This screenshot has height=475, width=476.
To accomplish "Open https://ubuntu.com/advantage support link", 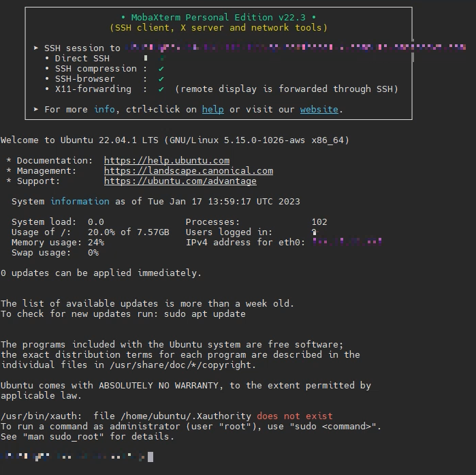I will (x=180, y=181).
